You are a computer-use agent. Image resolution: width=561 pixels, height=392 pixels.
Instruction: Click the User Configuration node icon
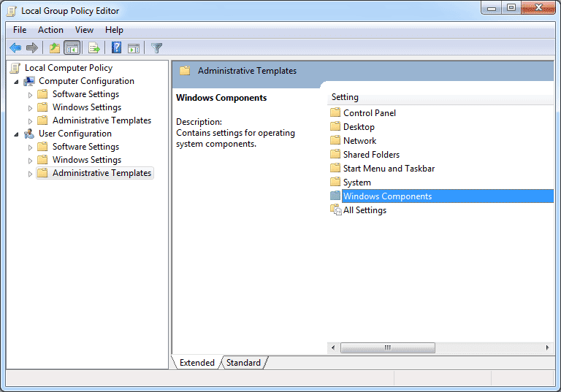pyautogui.click(x=29, y=134)
